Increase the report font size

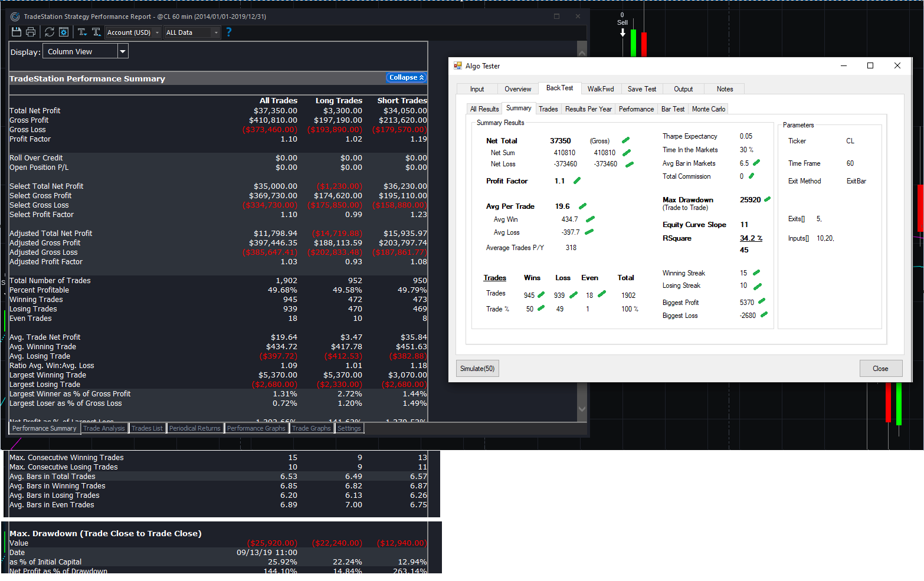(x=96, y=32)
